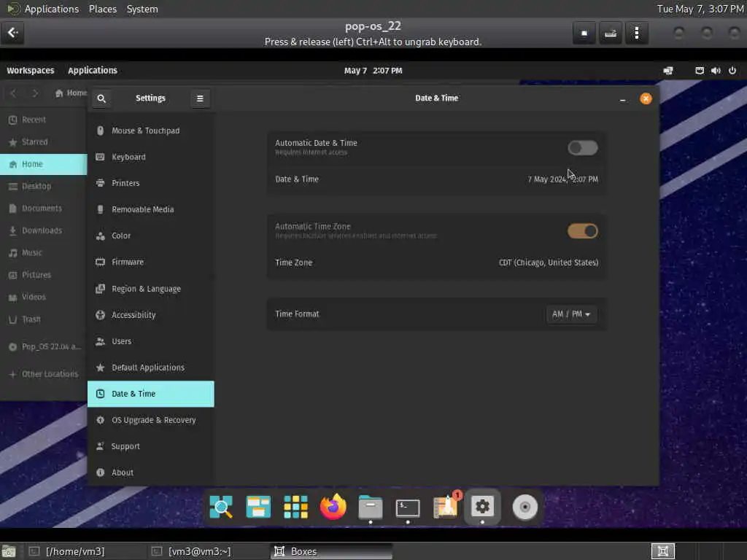Click the host Applications menu logo icon
This screenshot has width=747, height=560.
(13, 9)
